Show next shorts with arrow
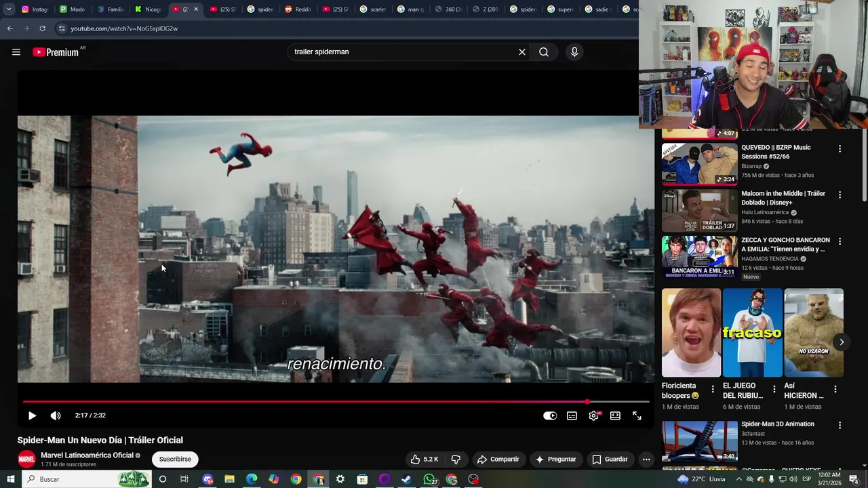Screen dimensions: 868x488 pyautogui.click(x=841, y=342)
